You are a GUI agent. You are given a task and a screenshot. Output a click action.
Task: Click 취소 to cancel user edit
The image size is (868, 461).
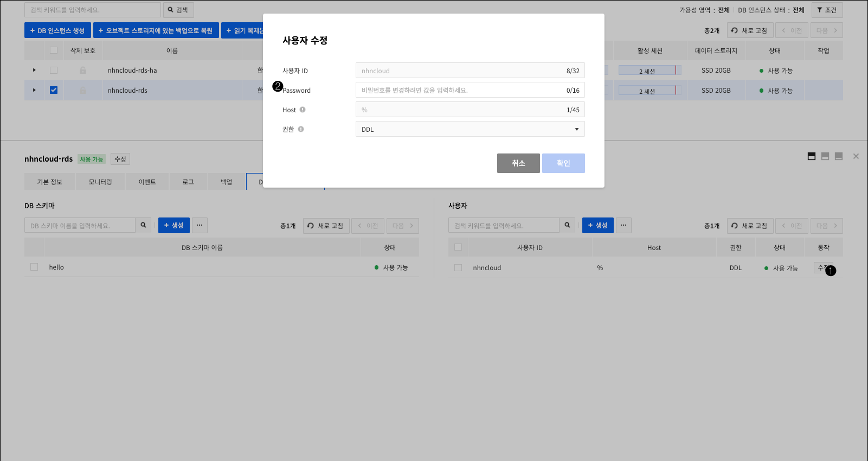518,163
